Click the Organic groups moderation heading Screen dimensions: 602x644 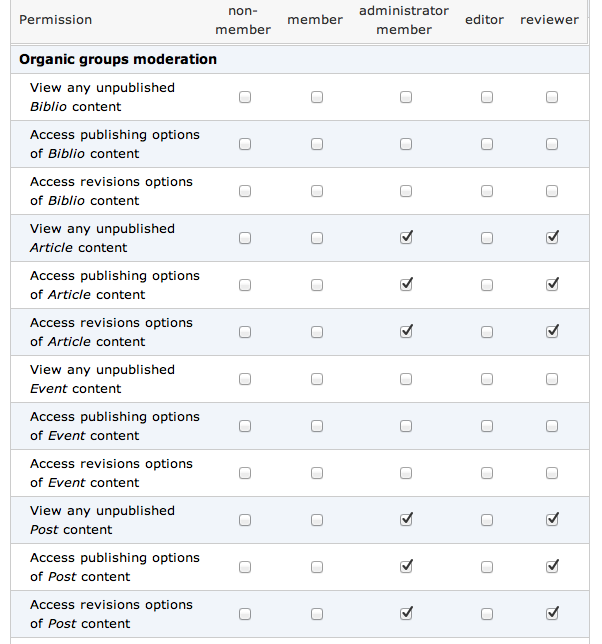pos(118,59)
